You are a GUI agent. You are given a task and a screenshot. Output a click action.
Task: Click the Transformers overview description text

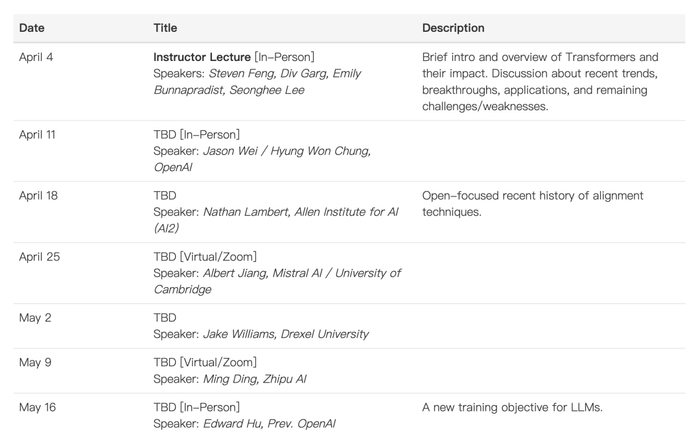pos(540,81)
